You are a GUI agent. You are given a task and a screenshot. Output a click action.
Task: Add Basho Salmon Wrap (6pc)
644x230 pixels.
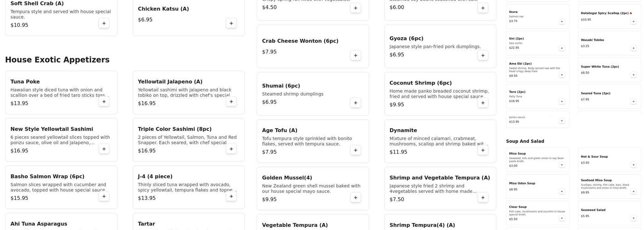click(104, 196)
